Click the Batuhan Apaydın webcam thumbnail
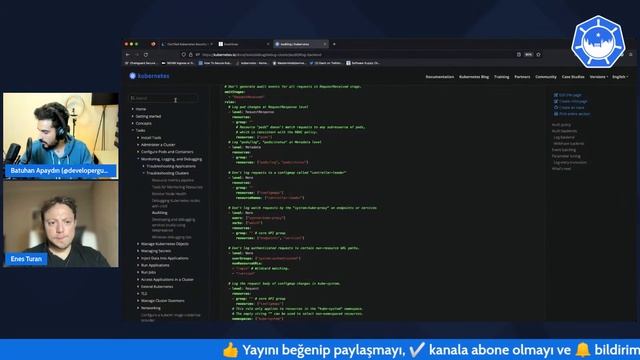 point(61,136)
